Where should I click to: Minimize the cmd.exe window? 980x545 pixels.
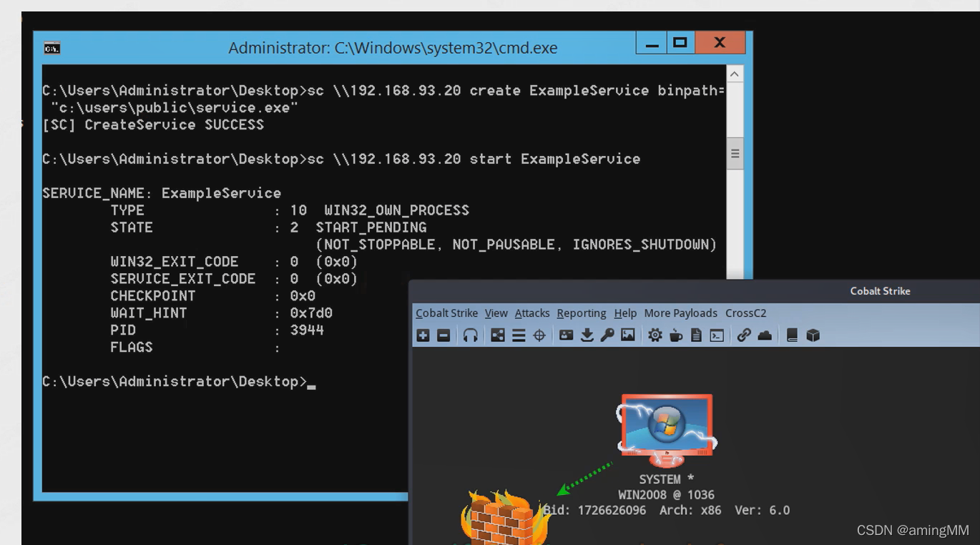652,43
